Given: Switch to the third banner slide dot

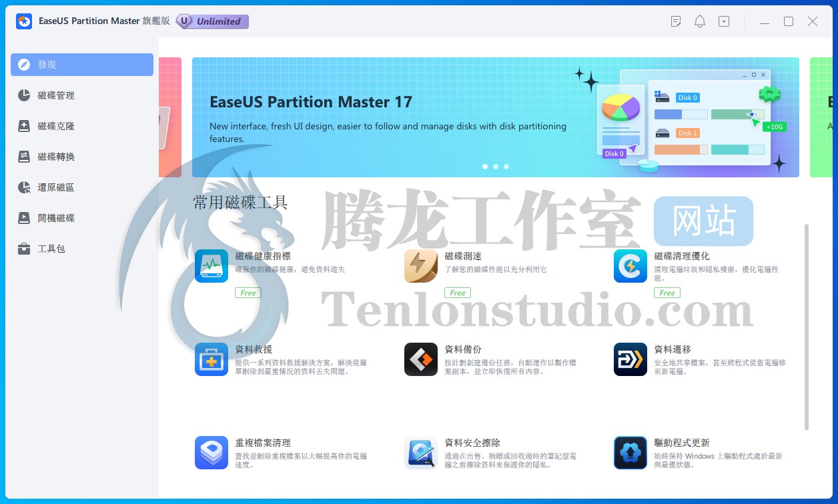Looking at the screenshot, I should (x=506, y=167).
